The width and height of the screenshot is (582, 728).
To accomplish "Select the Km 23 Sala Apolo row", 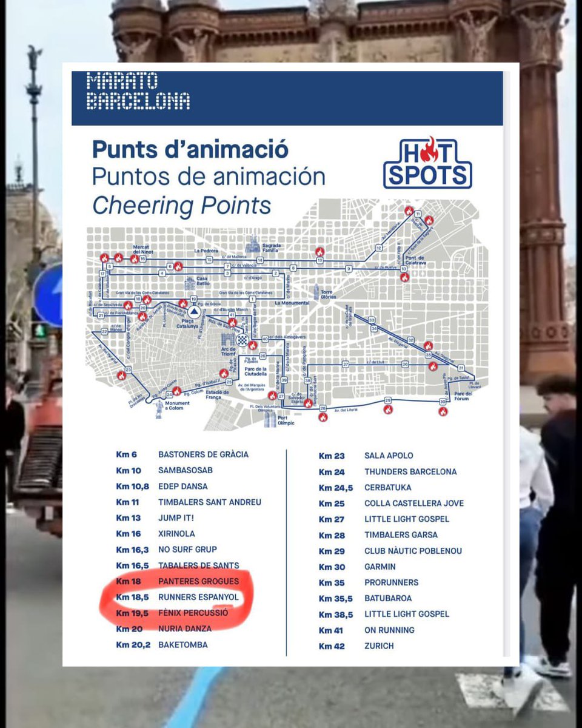I will (366, 456).
